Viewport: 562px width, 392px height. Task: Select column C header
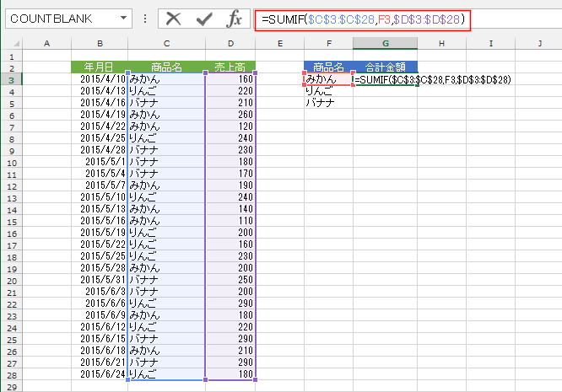point(166,43)
